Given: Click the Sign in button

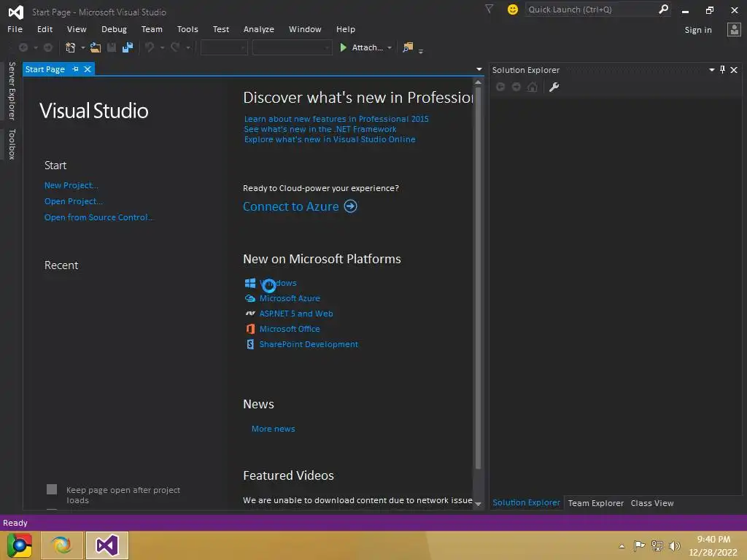Looking at the screenshot, I should (x=698, y=29).
